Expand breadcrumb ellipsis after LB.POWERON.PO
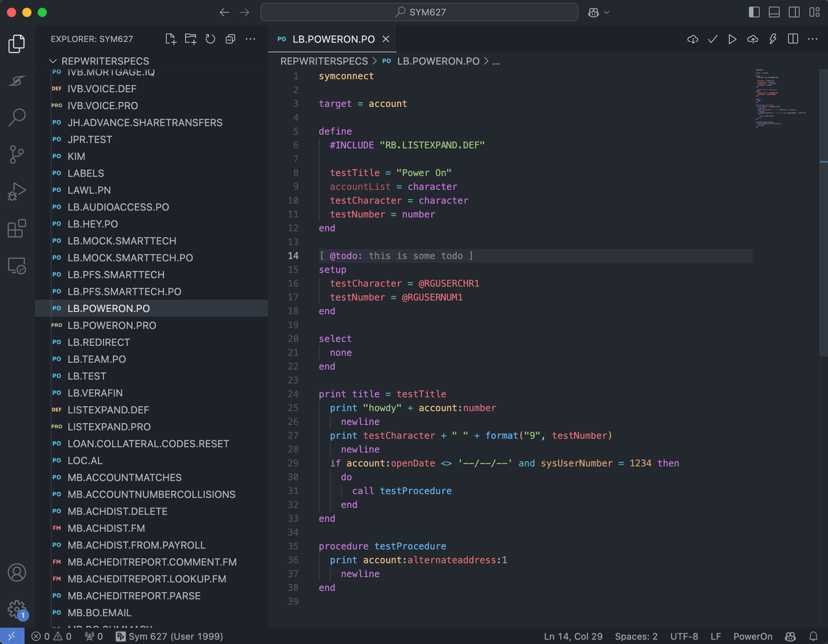This screenshot has height=644, width=828. coord(496,61)
